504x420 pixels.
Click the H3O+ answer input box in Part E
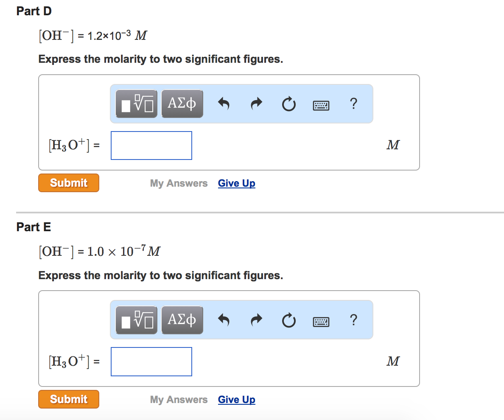pos(151,361)
